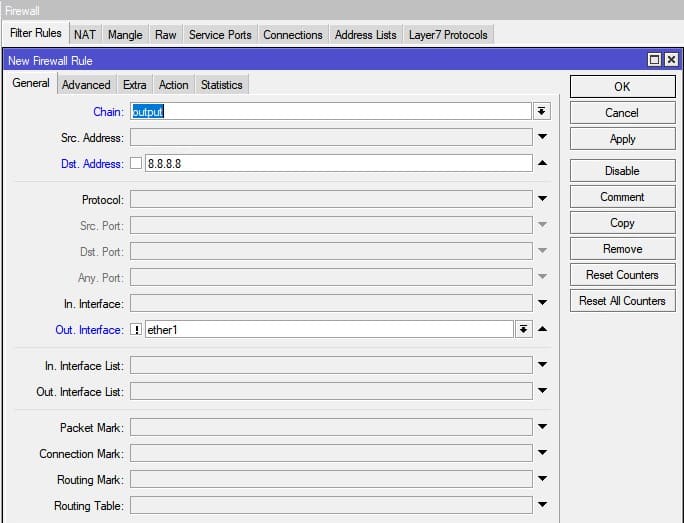
Task: Click the Out. Interface ether1 field
Action: pos(329,329)
